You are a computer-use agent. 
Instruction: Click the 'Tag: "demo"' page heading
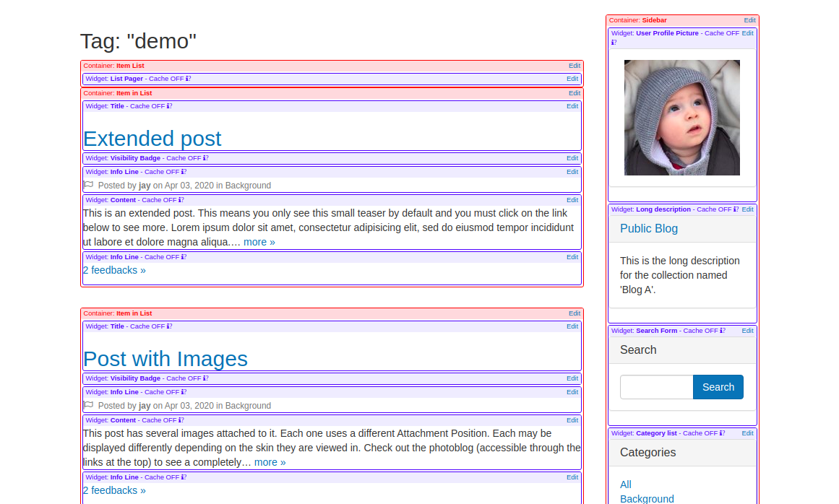138,41
